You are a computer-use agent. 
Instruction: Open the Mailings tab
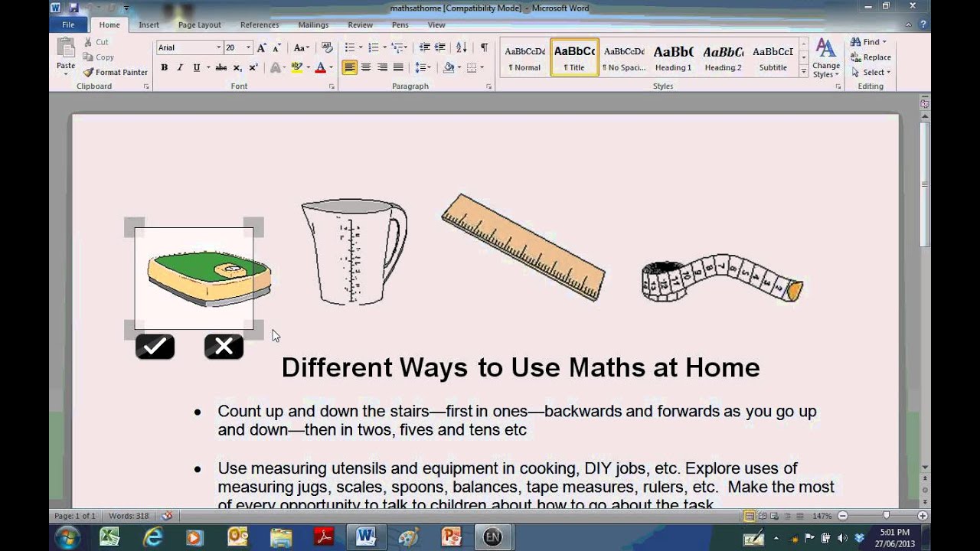click(x=313, y=24)
